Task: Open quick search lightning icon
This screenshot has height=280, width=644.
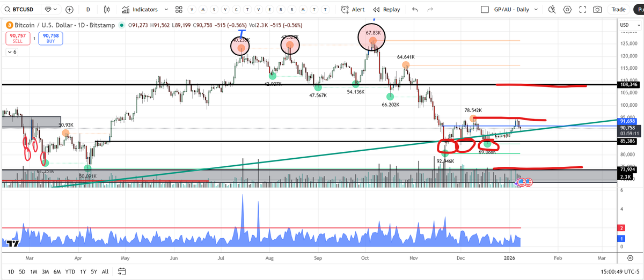Action: [x=552, y=9]
